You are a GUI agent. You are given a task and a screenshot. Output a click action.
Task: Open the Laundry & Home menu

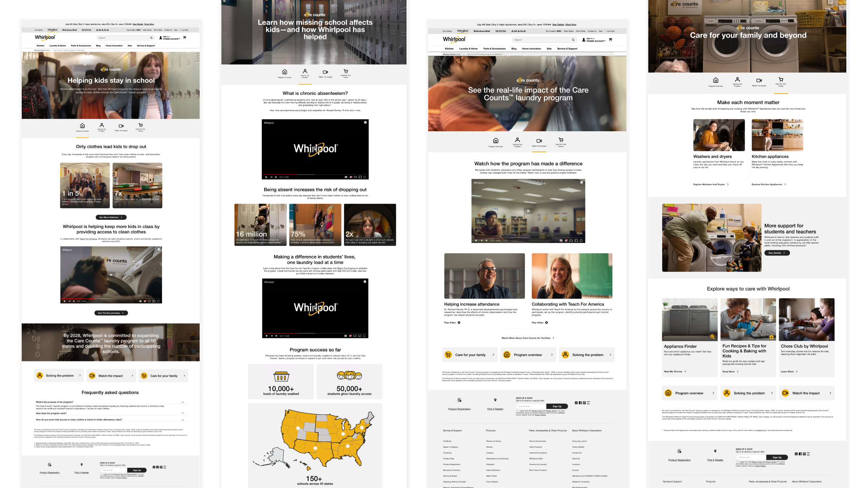click(x=58, y=46)
